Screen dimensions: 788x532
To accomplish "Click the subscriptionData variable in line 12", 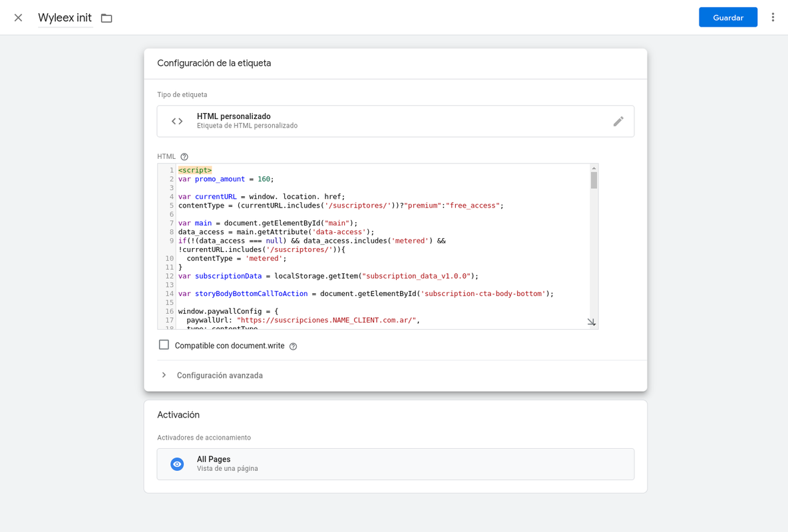I will [x=228, y=276].
